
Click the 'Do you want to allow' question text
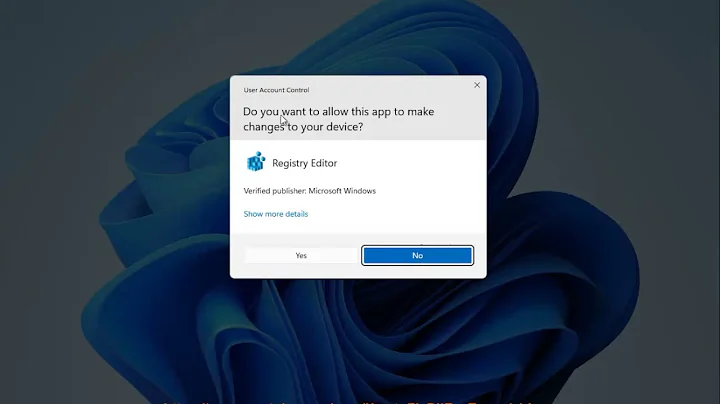[338, 119]
